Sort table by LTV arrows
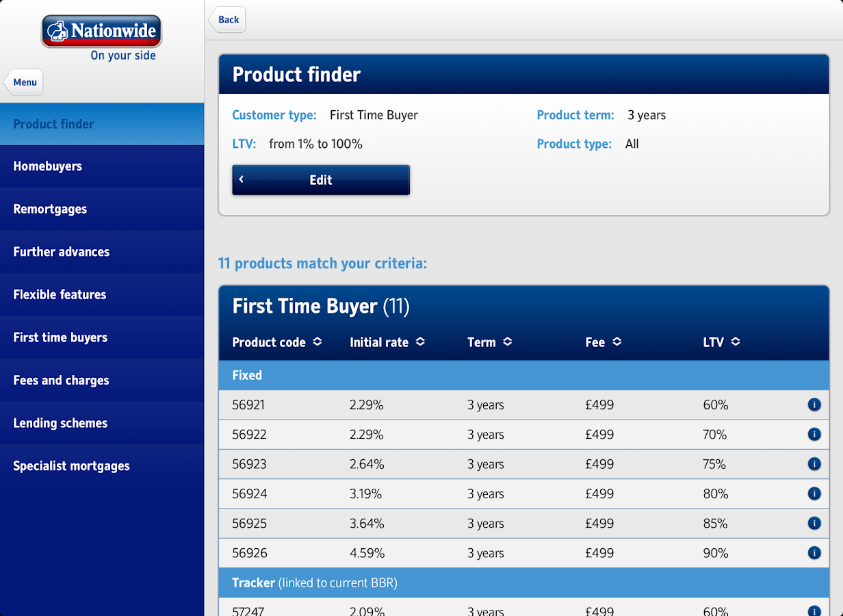The width and height of the screenshot is (843, 616). click(x=735, y=342)
